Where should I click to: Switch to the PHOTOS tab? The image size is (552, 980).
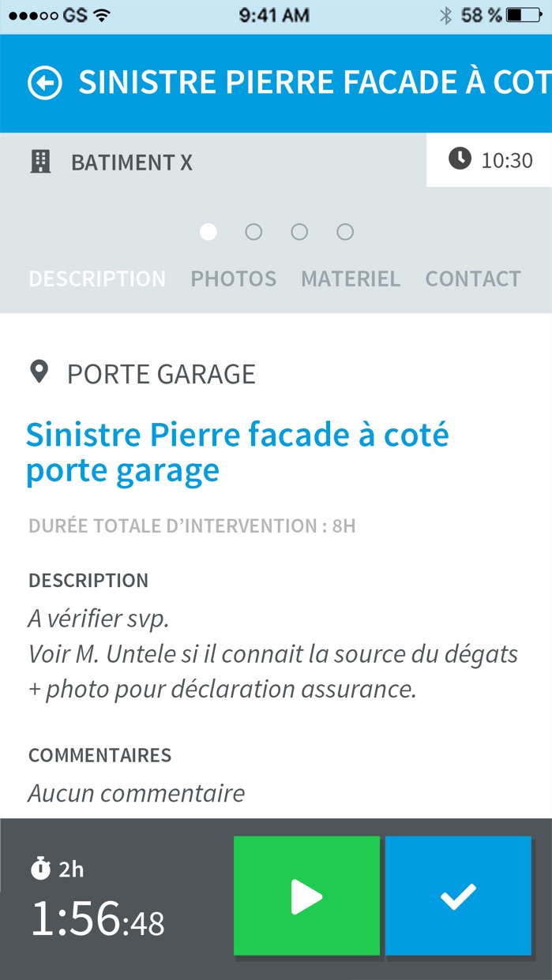pos(234,279)
